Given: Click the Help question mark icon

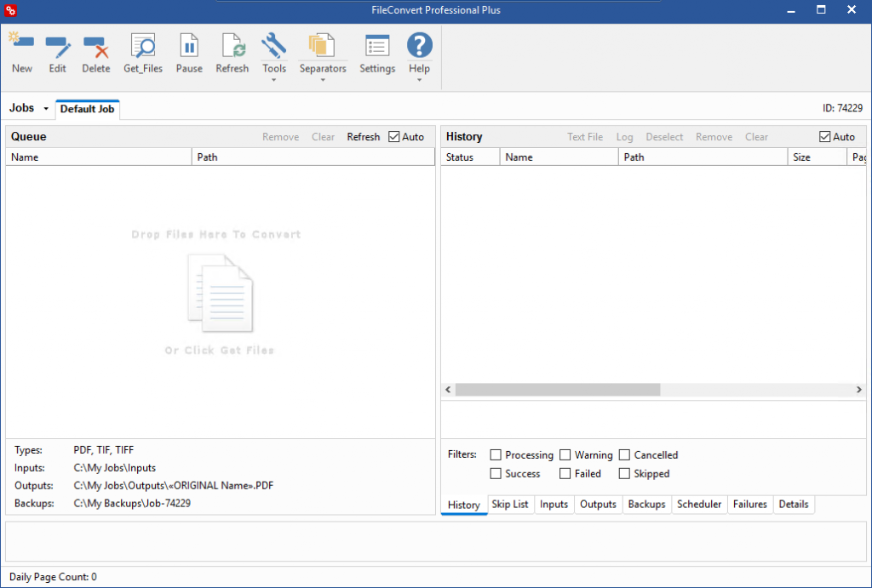Looking at the screenshot, I should [419, 45].
